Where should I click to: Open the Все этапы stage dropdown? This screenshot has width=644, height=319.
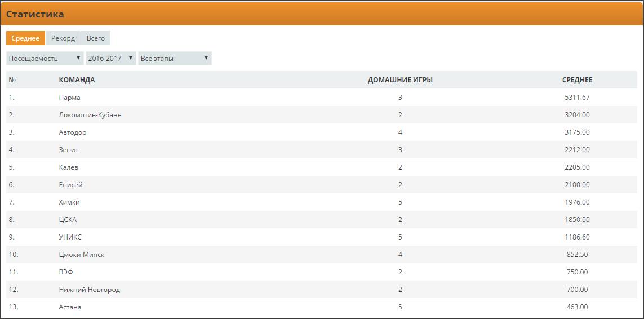[x=175, y=59]
